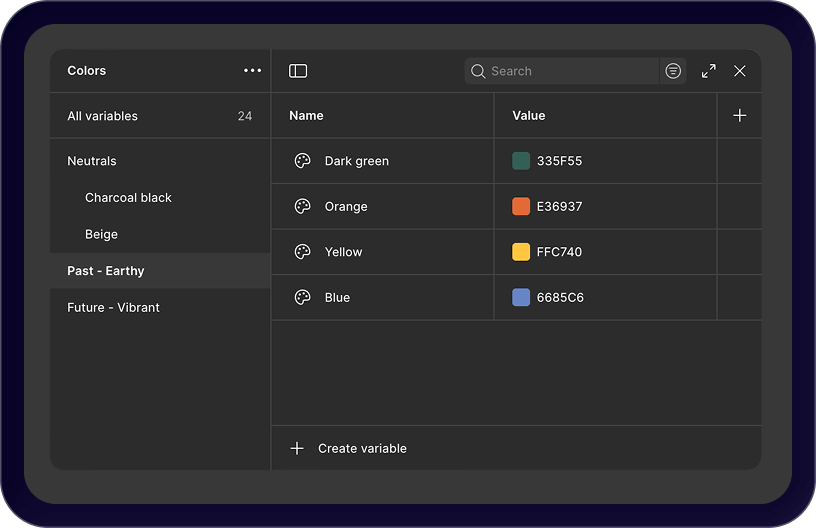Select the Past - Earthy group
Image resolution: width=816 pixels, height=528 pixels.
point(106,271)
